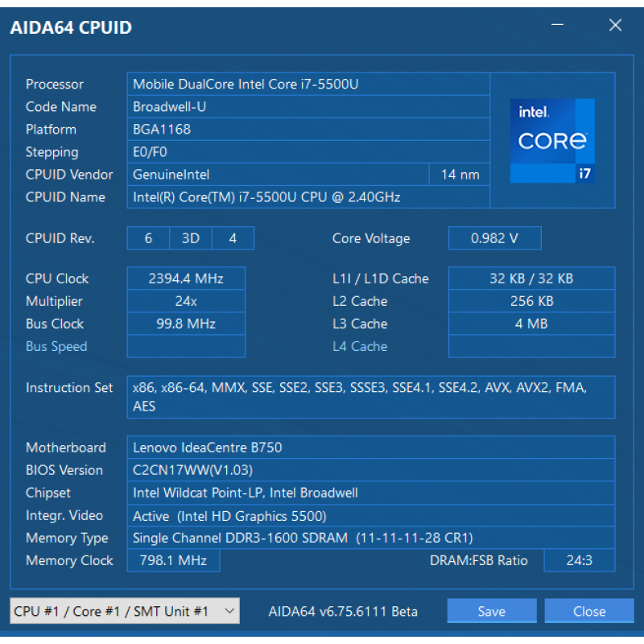The image size is (644, 644).
Task: Minimize the AIDA64 CPUID window
Action: (557, 25)
